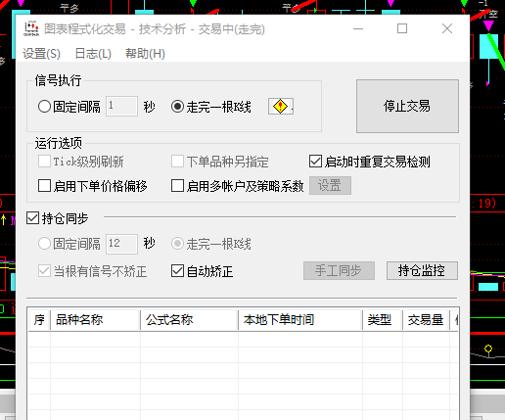Click the 设置 button in 运行选项
The width and height of the screenshot is (505, 420).
(x=330, y=185)
